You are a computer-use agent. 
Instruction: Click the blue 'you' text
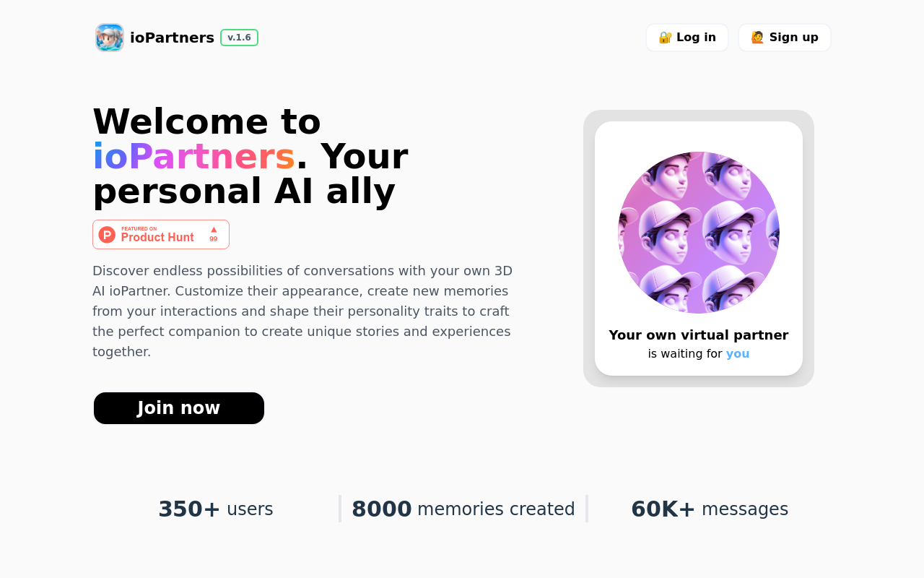[x=738, y=354]
